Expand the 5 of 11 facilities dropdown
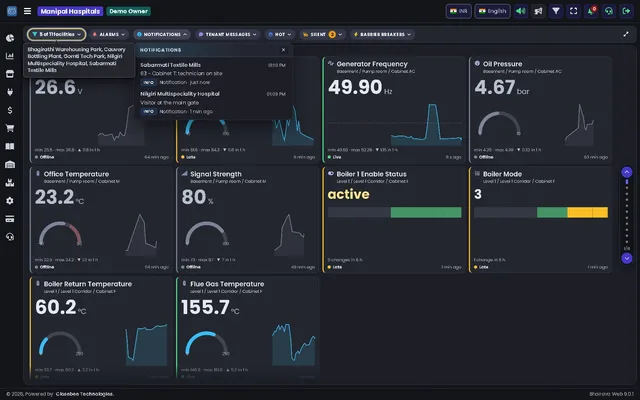 (57, 34)
